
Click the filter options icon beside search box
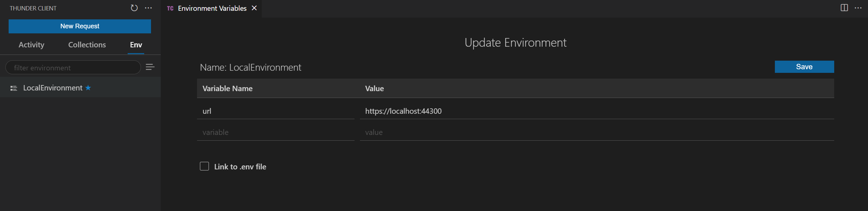tap(150, 67)
